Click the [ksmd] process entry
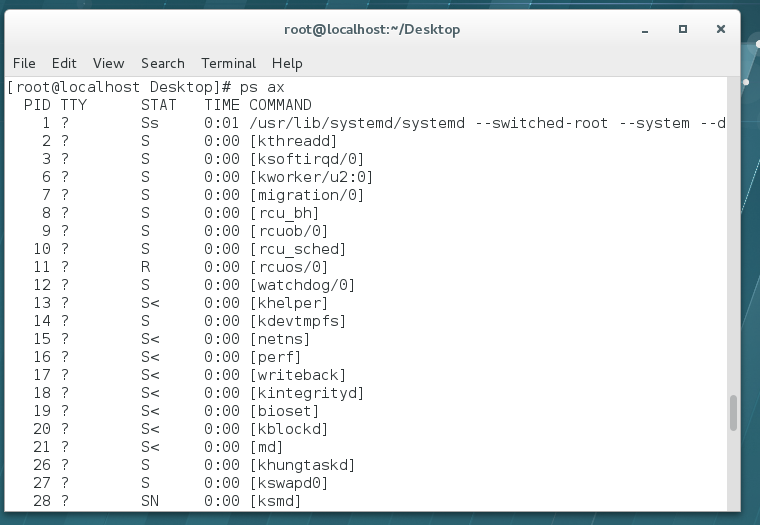 click(x=275, y=500)
